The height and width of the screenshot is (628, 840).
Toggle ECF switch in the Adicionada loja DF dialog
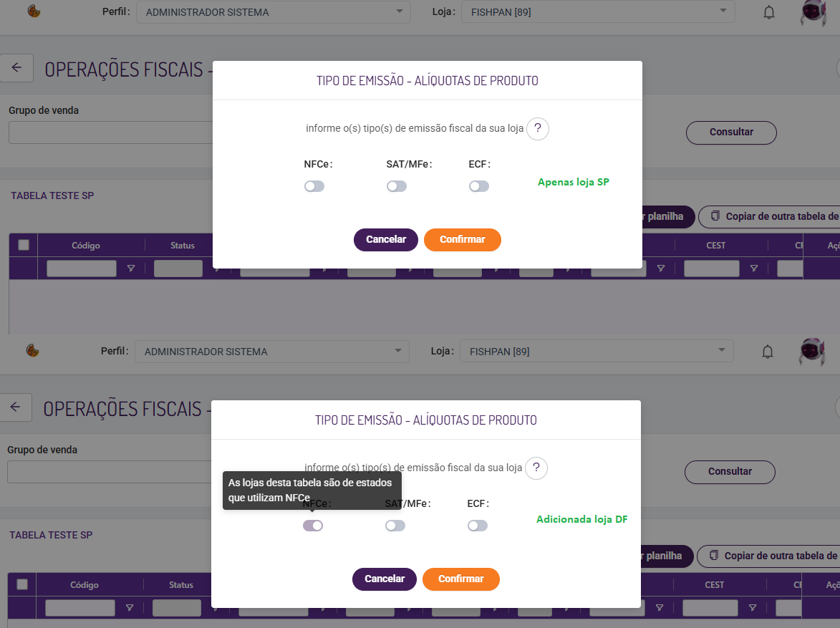[478, 526]
